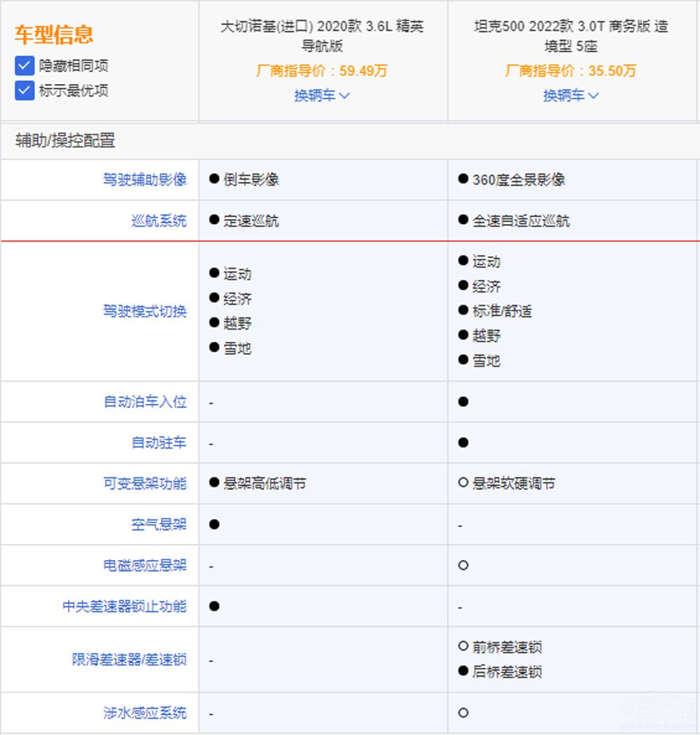Image resolution: width=700 pixels, height=735 pixels.
Task: Open the 限滑差速器/差速锁 link
Action: pos(127,659)
